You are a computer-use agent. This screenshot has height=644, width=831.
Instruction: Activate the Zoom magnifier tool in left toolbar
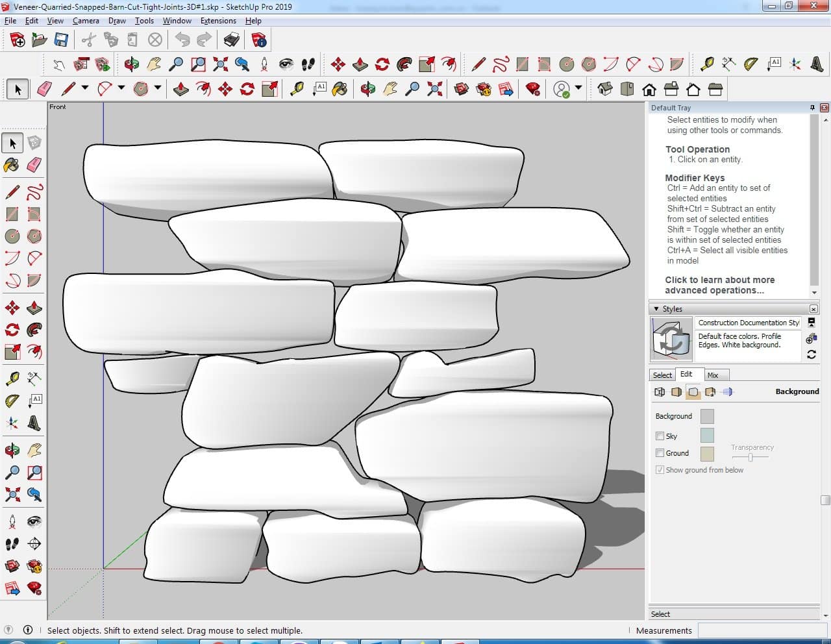pos(12,472)
